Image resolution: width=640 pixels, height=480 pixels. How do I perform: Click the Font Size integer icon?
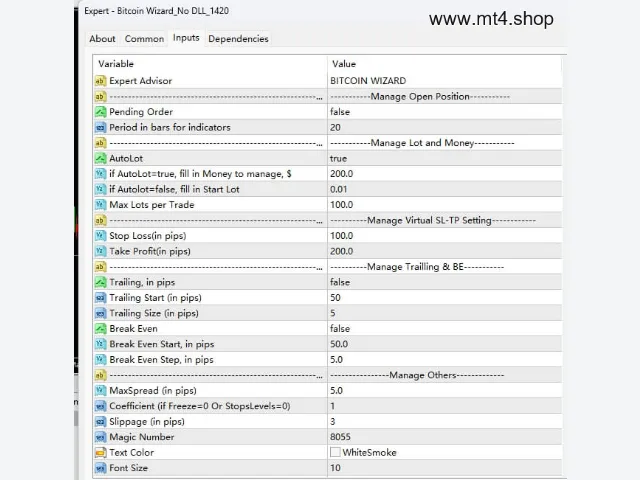click(x=100, y=468)
